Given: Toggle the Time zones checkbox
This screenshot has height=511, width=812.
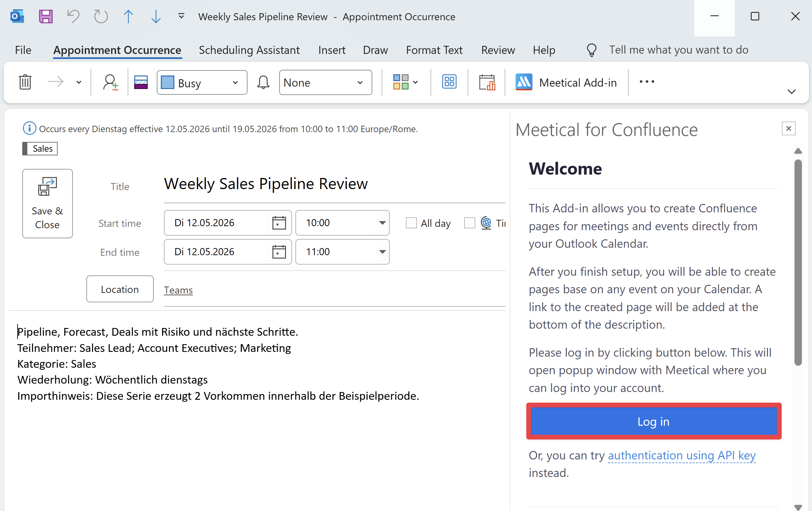Looking at the screenshot, I should [469, 223].
